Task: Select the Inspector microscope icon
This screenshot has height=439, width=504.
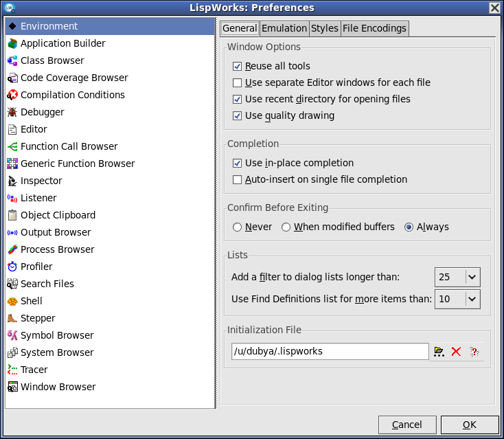Action: point(12,181)
